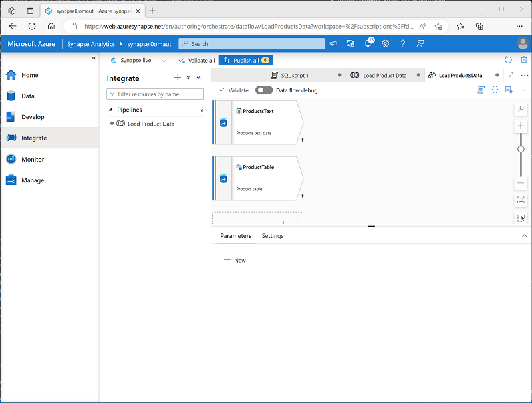Viewport: 532px width, 403px height.
Task: Expand all items in Integrate pane
Action: tap(188, 78)
